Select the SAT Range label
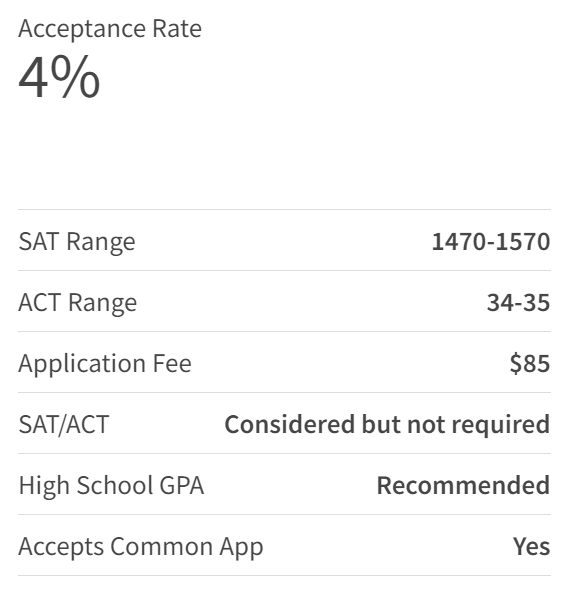The image size is (579, 592). (77, 242)
